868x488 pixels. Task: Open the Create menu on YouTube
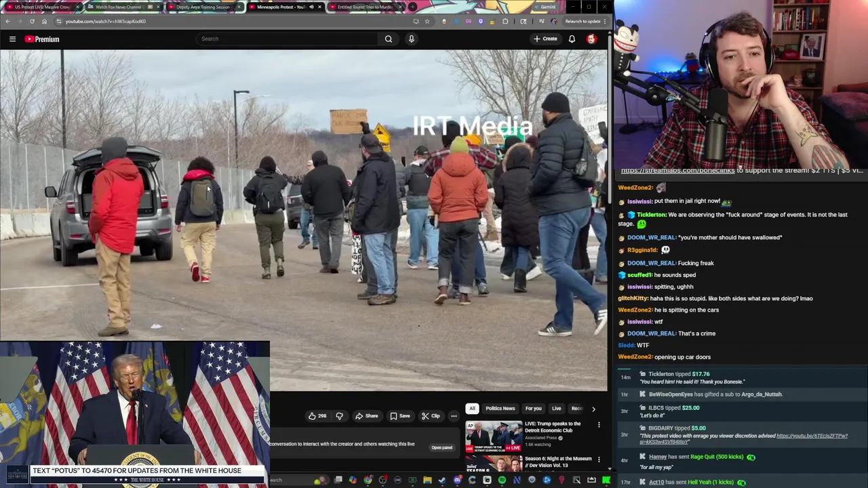click(x=545, y=39)
